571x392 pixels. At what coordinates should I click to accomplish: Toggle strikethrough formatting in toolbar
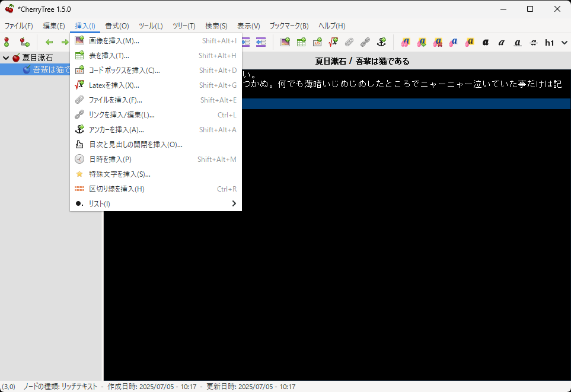[x=534, y=43]
